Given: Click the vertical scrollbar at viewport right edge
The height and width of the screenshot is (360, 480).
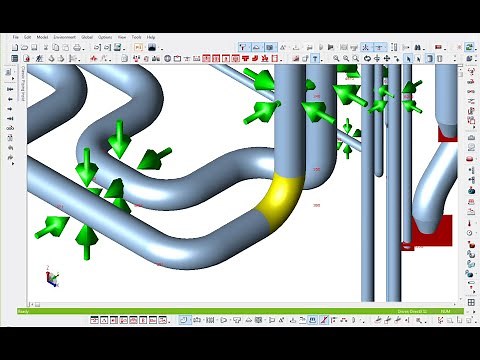Looking at the screenshot, I should [461, 182].
